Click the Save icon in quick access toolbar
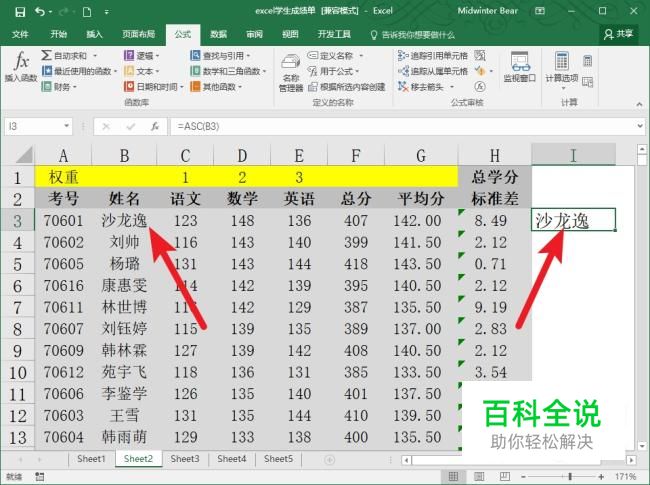Viewport: 650px width, 485px height. coord(20,12)
